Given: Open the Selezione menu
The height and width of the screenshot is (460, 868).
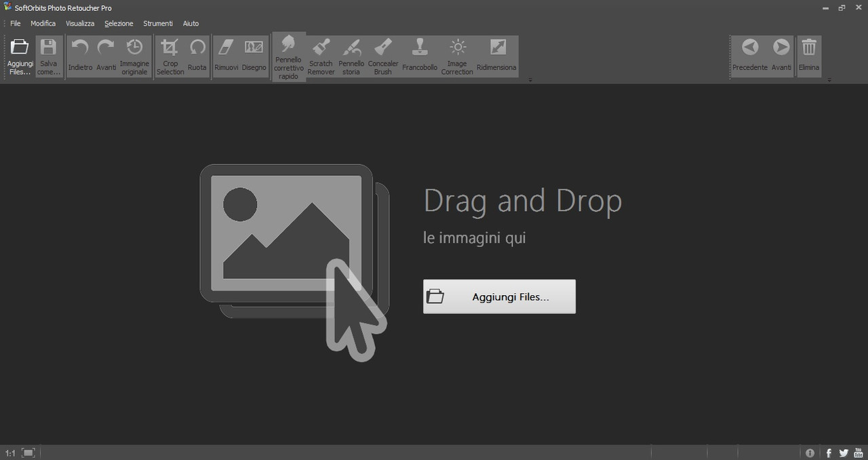Looking at the screenshot, I should tap(119, 23).
